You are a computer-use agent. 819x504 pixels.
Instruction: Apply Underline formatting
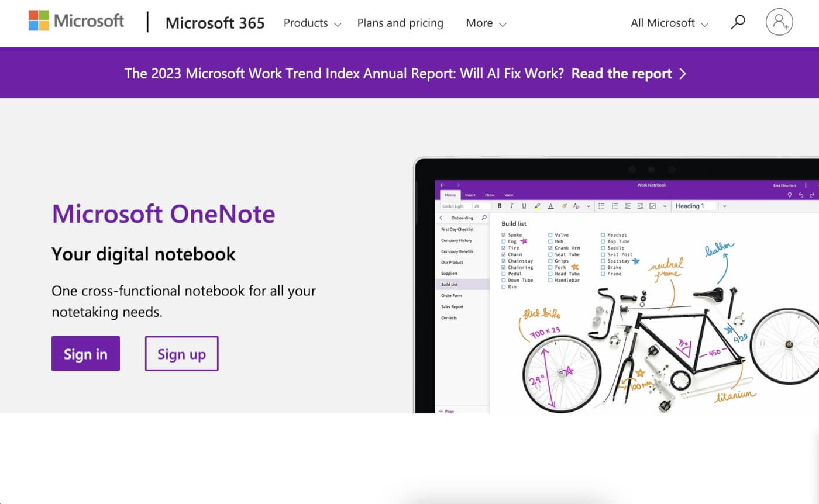(525, 206)
